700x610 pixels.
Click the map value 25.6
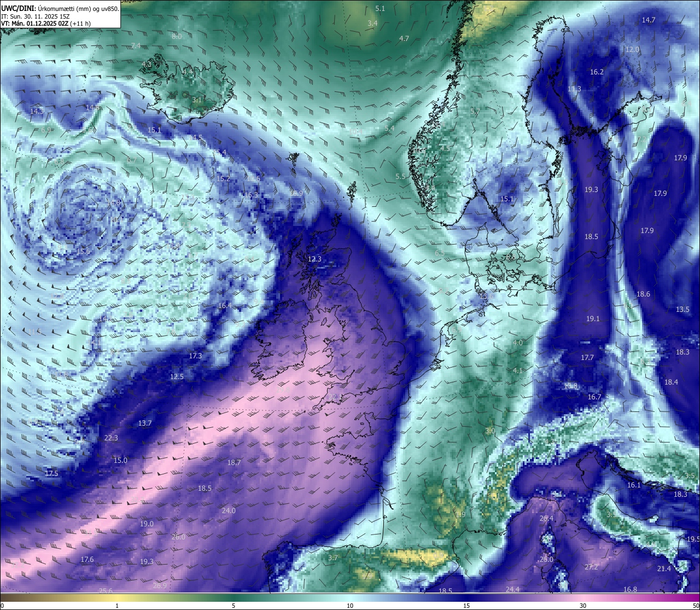coord(106,590)
